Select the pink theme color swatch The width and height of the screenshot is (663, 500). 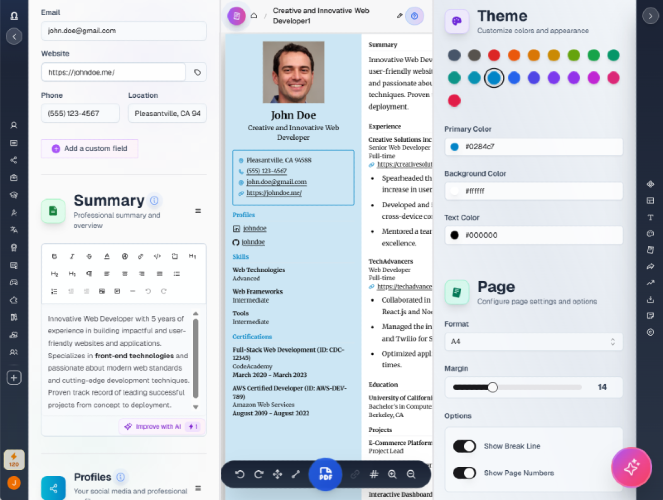click(x=613, y=78)
